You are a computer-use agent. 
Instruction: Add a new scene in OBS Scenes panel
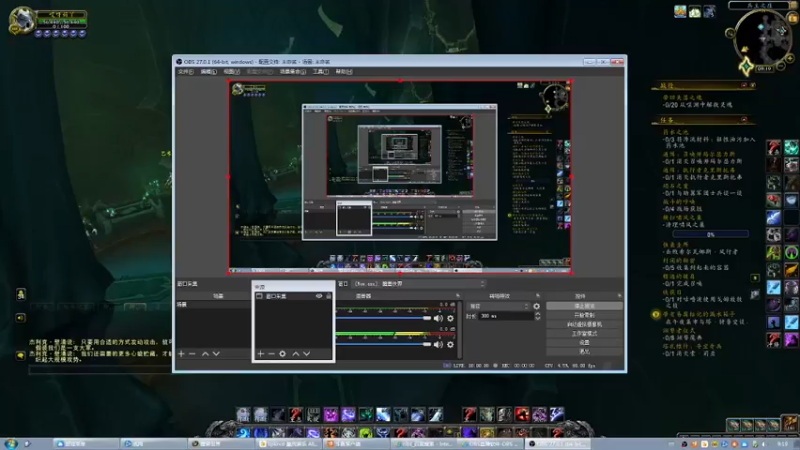(x=181, y=354)
